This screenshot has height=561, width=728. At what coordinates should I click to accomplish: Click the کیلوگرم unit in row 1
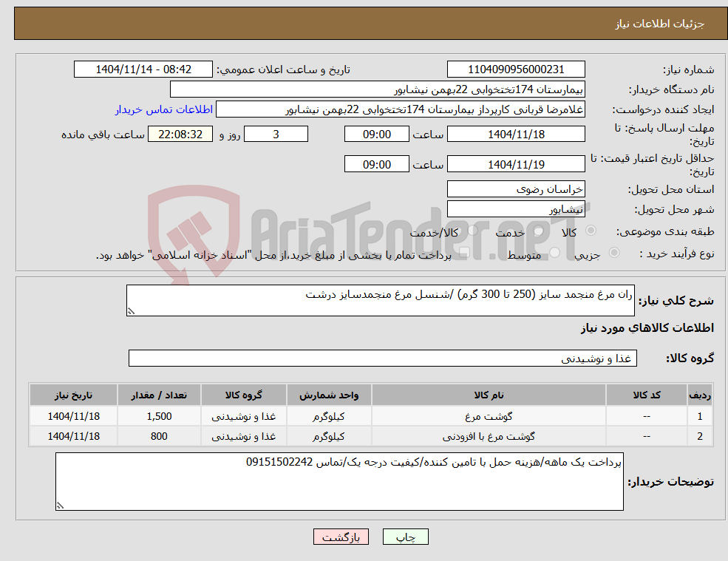pos(329,416)
